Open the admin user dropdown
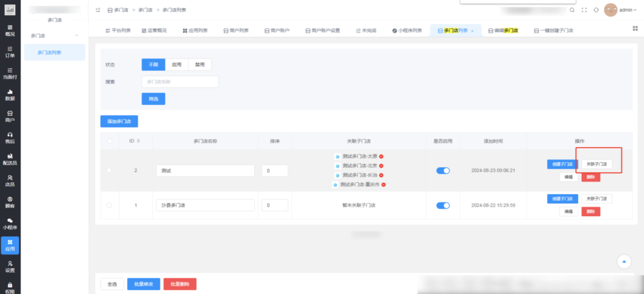 (628, 10)
